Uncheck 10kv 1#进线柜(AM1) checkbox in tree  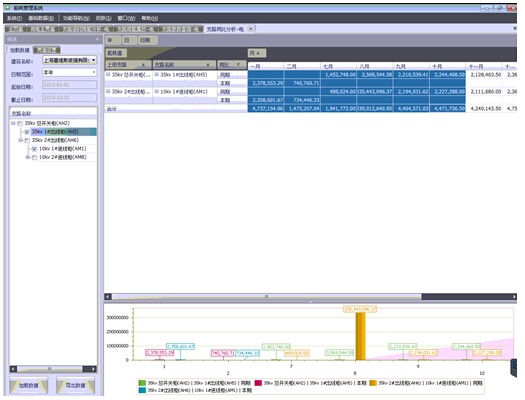pyautogui.click(x=34, y=149)
